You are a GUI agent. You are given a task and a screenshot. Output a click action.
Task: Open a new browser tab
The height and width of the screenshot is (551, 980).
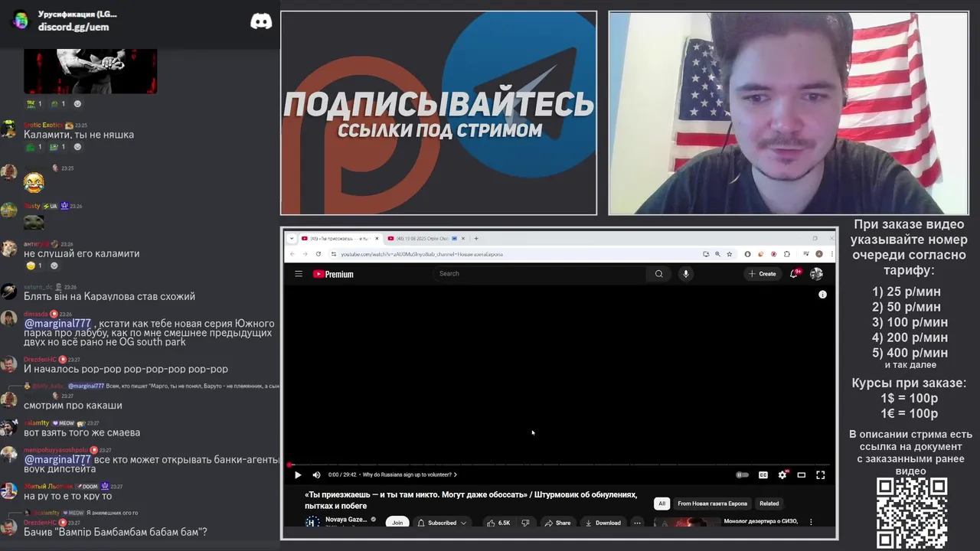pyautogui.click(x=476, y=238)
